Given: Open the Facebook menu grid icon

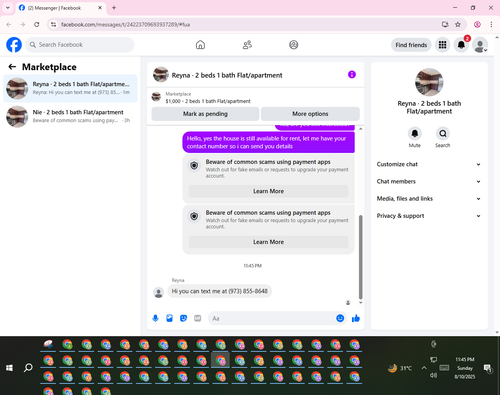Looking at the screenshot, I should pyautogui.click(x=442, y=45).
